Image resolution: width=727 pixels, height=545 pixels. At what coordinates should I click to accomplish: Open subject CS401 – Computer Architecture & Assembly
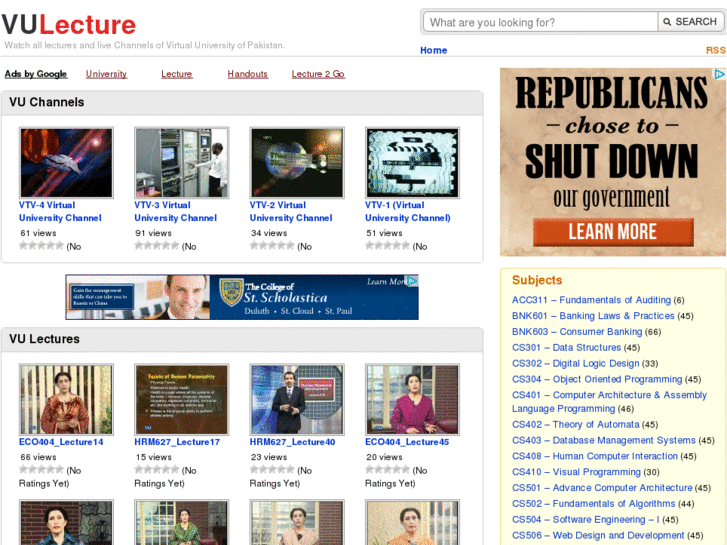(609, 402)
